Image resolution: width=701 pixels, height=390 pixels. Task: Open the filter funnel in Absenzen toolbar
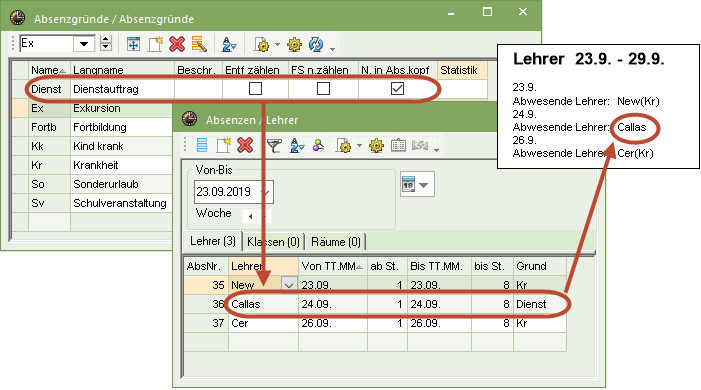point(274,145)
